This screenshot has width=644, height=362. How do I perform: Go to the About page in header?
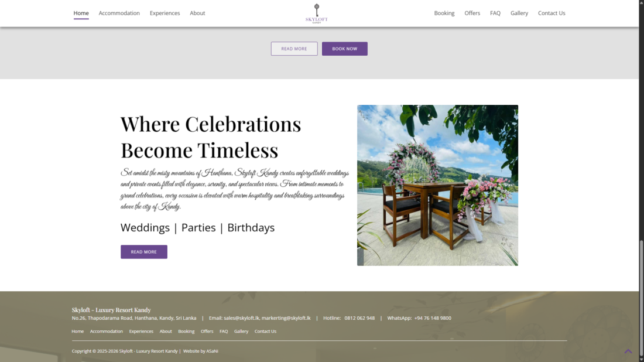coord(197,13)
